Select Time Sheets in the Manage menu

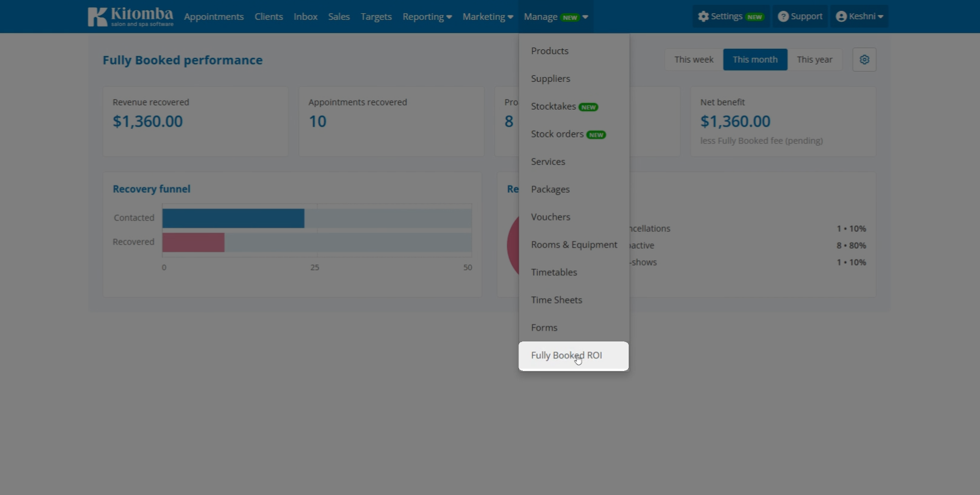574,300
